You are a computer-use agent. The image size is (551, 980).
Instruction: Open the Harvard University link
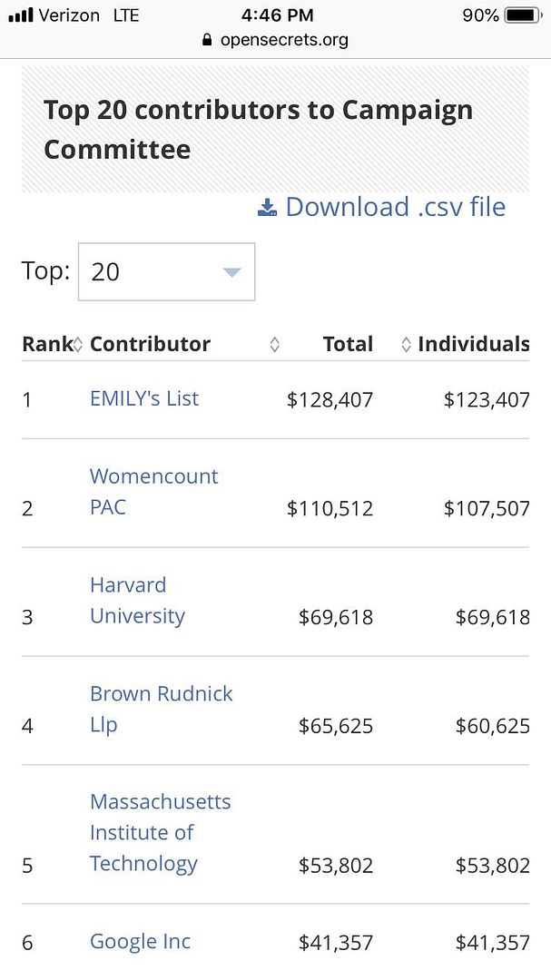tap(137, 601)
